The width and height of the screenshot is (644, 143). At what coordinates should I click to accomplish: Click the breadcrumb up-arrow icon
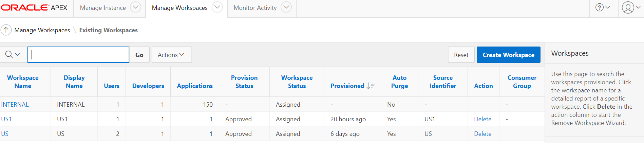6,30
